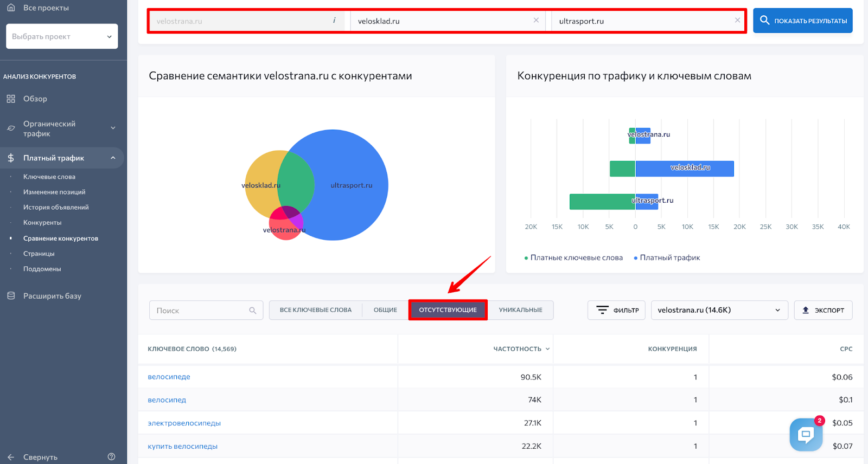Toggle Платные ключевые слова legend item
Image resolution: width=868 pixels, height=464 pixels.
pyautogui.click(x=573, y=257)
